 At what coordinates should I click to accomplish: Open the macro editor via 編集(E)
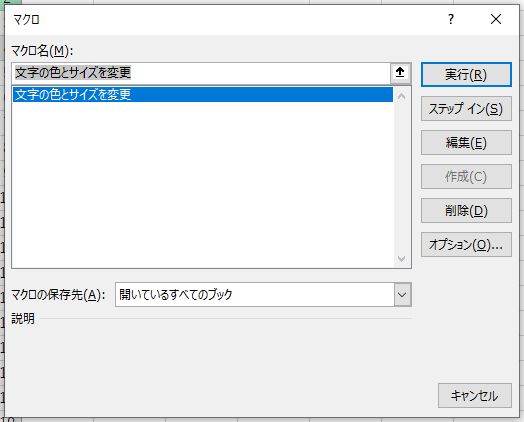(466, 143)
